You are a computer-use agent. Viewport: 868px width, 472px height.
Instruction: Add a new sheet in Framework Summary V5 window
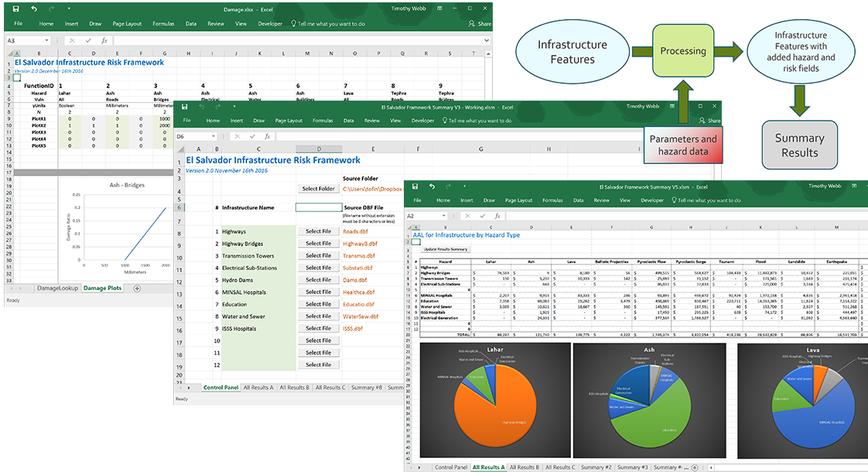(x=695, y=467)
